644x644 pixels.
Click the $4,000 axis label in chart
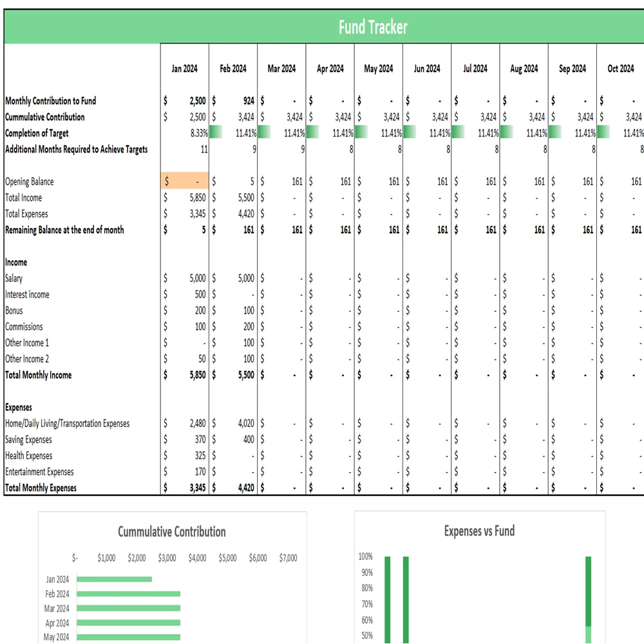click(x=197, y=558)
